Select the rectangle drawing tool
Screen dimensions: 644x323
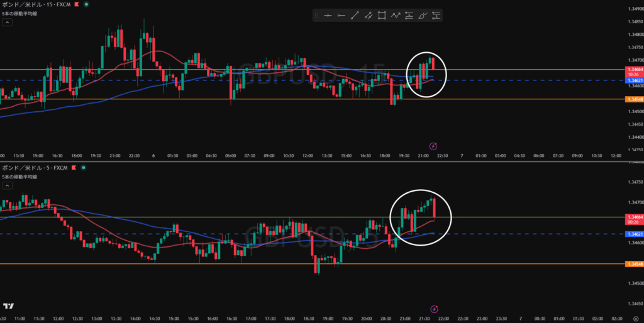[382, 16]
